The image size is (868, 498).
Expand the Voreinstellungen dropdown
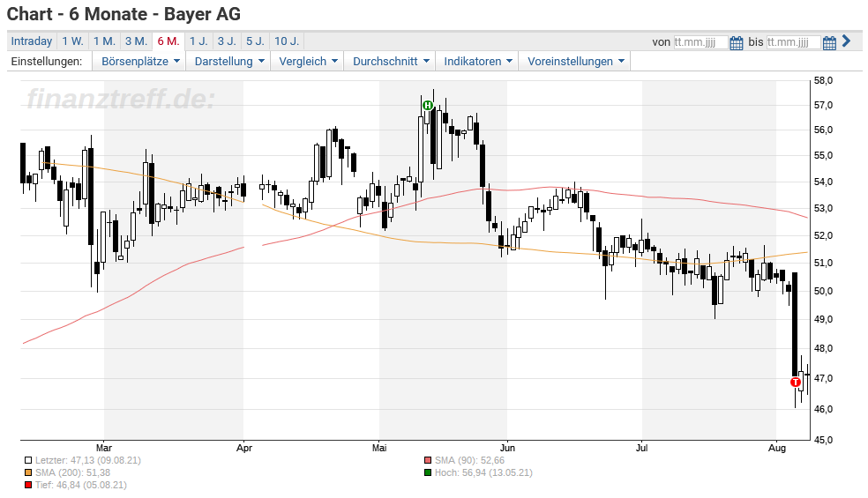click(x=576, y=62)
